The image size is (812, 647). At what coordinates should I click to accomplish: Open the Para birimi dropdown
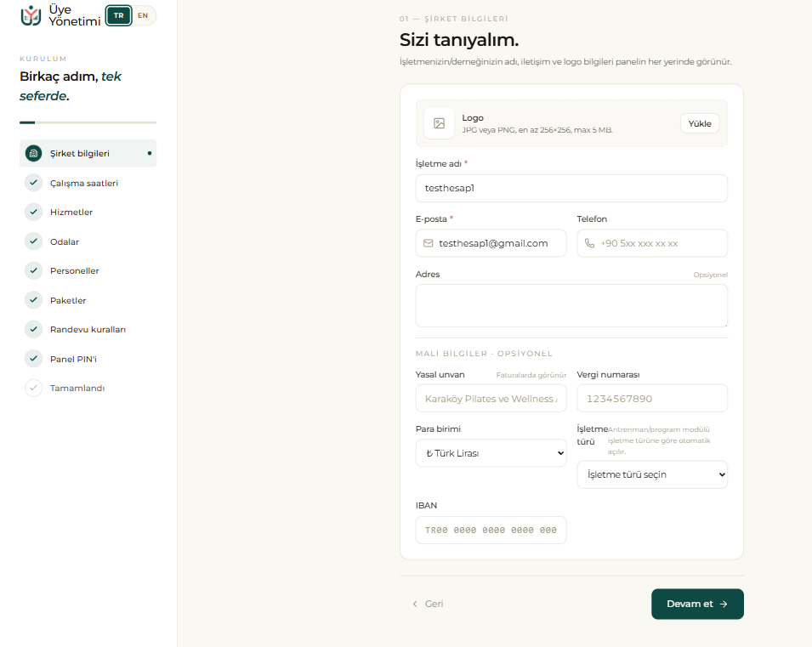(491, 453)
